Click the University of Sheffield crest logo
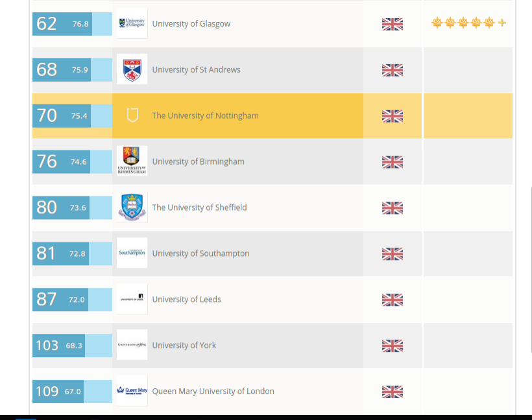This screenshot has height=420, width=532. (132, 207)
